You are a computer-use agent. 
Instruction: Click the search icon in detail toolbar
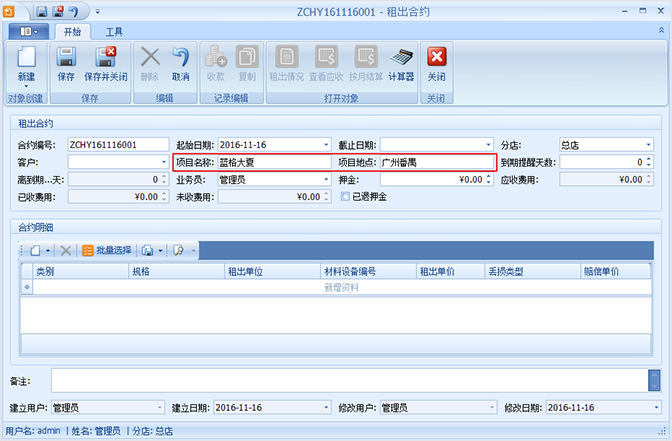[x=178, y=250]
